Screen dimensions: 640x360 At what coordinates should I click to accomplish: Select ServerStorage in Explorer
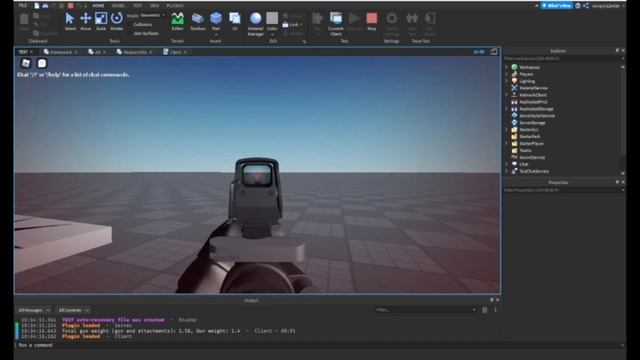coord(532,122)
